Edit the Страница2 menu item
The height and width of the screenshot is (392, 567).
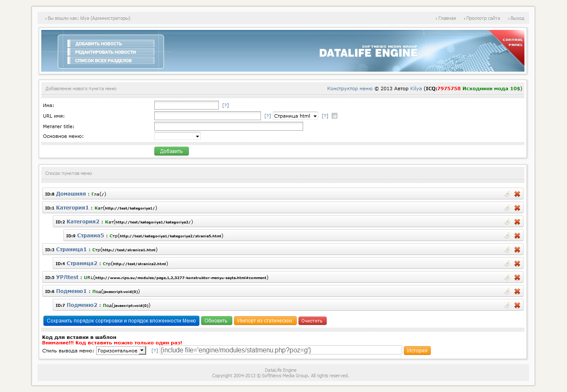point(507,263)
